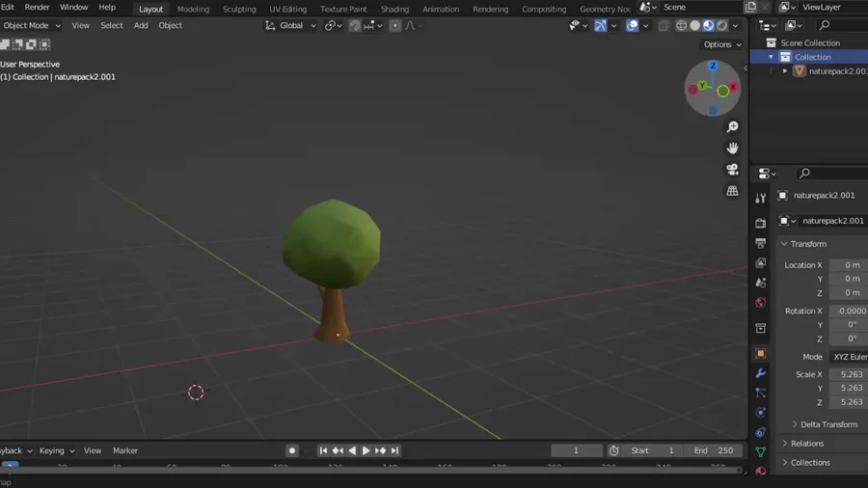The height and width of the screenshot is (488, 868).
Task: Toggle proportional editing
Action: 394,25
